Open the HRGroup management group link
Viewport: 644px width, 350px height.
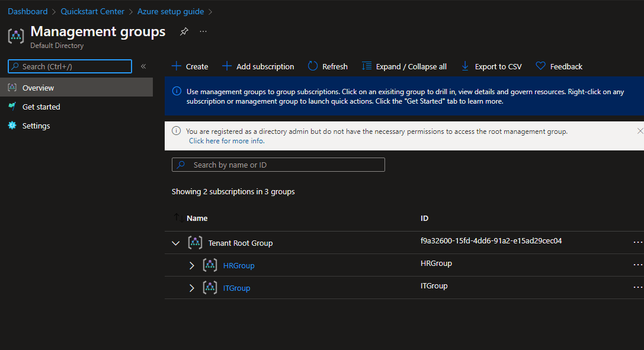(239, 265)
